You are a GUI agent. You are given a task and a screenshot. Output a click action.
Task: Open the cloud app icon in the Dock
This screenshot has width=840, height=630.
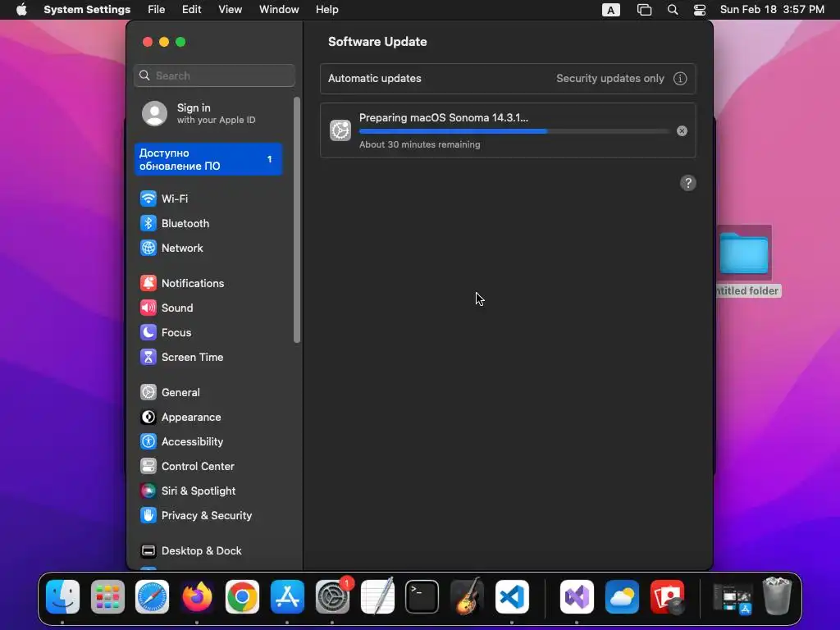(x=622, y=597)
